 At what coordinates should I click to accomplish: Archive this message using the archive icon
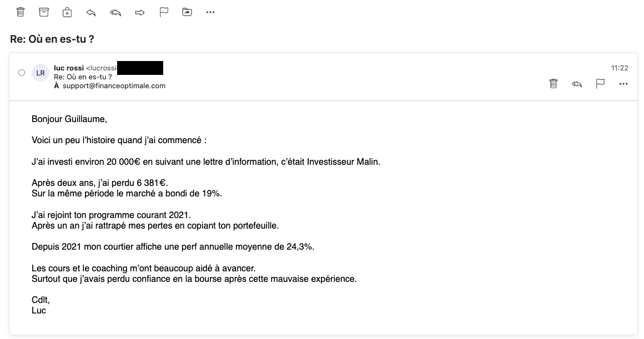tap(43, 12)
